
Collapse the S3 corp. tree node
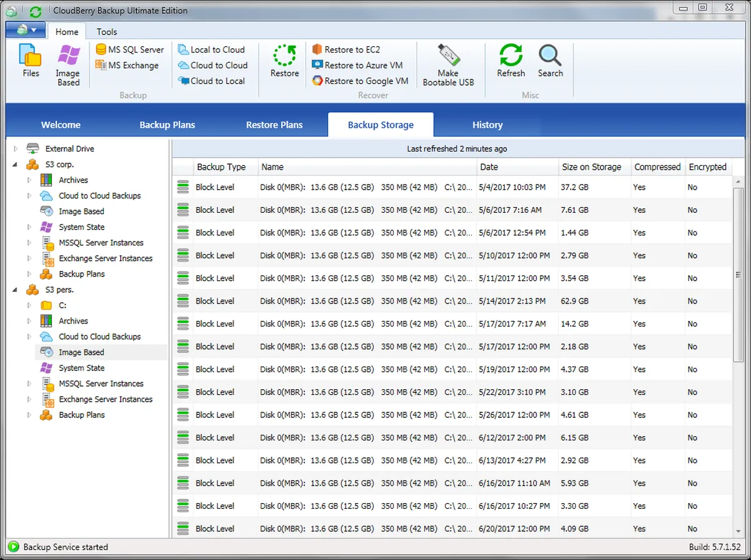[16, 165]
